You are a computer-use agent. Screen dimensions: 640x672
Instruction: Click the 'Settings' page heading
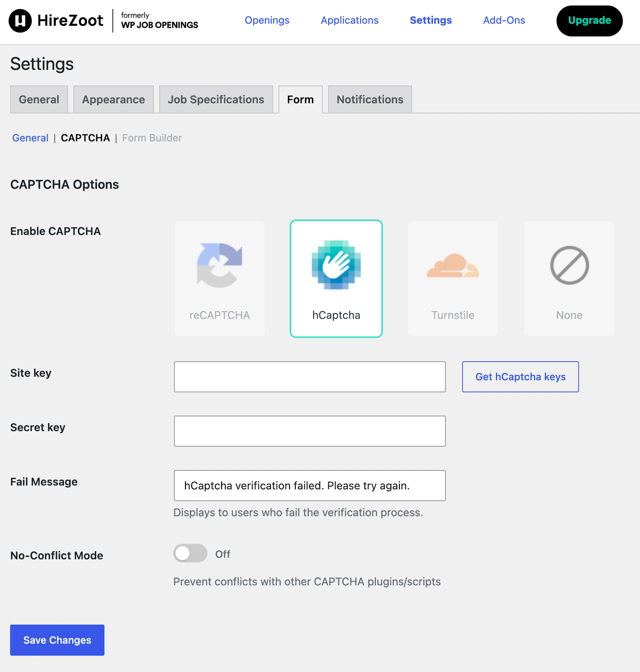pos(42,64)
